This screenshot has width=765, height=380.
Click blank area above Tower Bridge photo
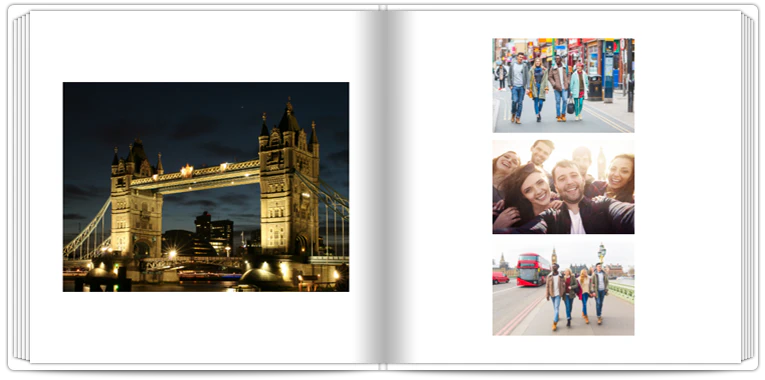point(206,46)
